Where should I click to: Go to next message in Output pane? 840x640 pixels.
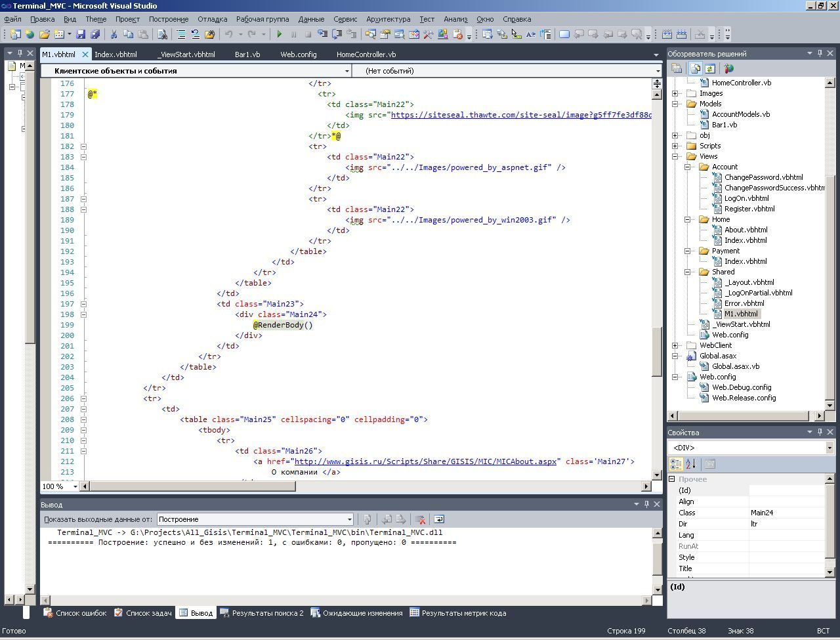coord(402,519)
